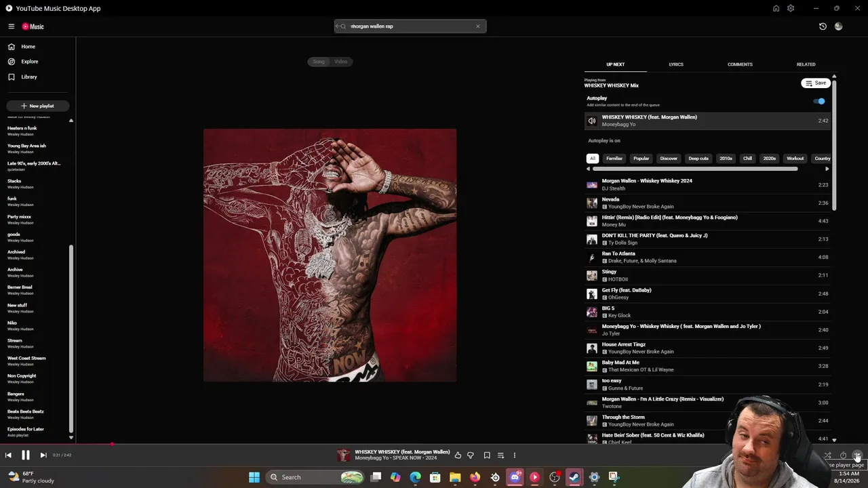Filter queue by Chill
This screenshot has width=868, height=488.
click(747, 159)
